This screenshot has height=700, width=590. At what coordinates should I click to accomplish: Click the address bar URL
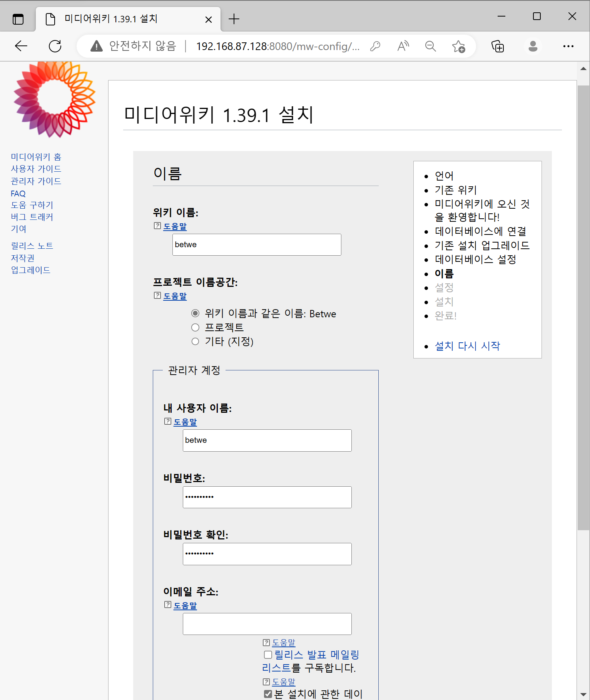278,46
